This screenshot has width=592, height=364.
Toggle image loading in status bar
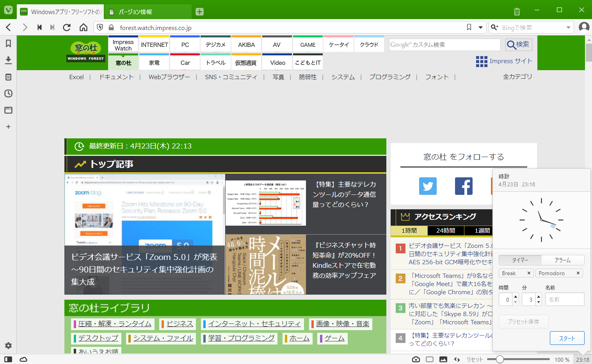(x=443, y=359)
